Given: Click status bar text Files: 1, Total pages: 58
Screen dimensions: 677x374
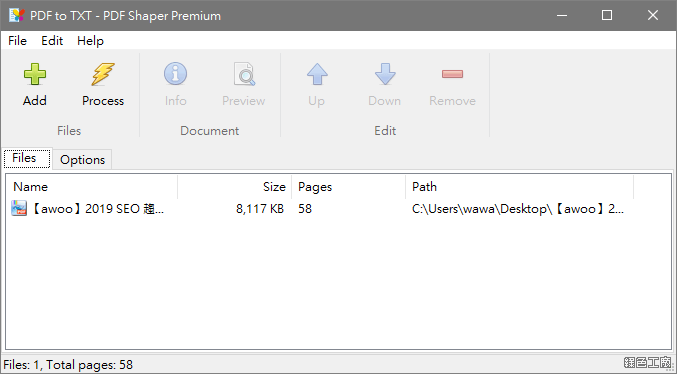Looking at the screenshot, I should [68, 365].
